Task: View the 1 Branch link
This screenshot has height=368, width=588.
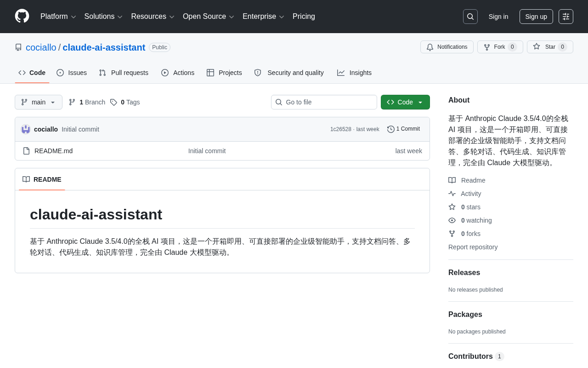Action: coord(87,102)
